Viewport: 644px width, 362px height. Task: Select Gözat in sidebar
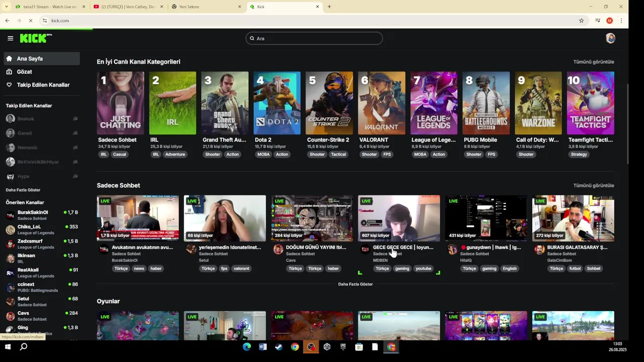pos(42,72)
